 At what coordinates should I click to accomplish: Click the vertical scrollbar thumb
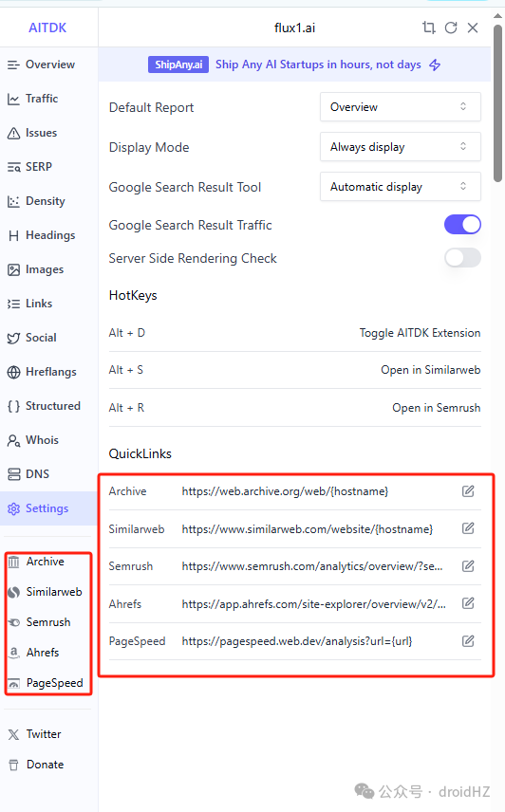coord(497,102)
